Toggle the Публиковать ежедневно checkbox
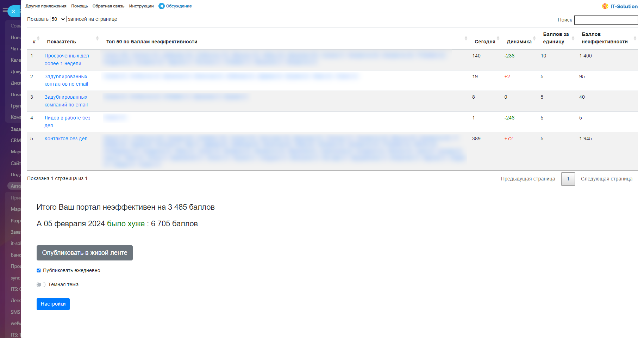 (39, 271)
